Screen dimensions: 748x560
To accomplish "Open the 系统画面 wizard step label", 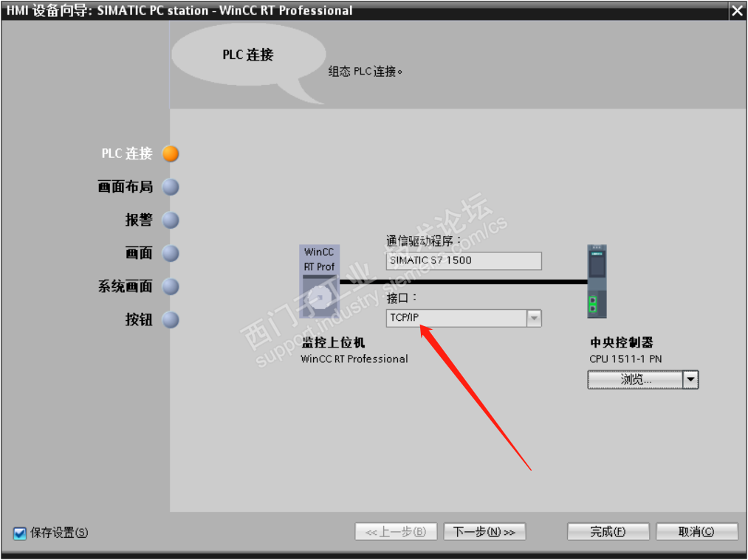I will [125, 286].
